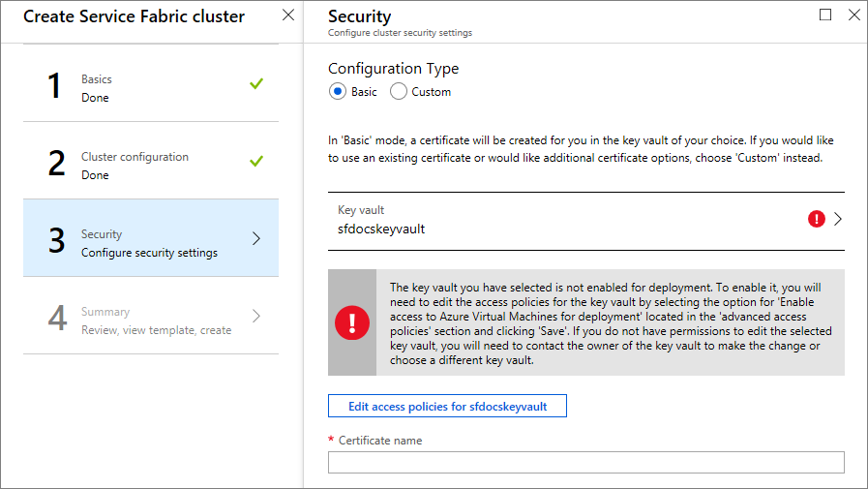This screenshot has height=489, width=868.
Task: Click Edit access policies for sfdocskeyvault
Action: 447,406
